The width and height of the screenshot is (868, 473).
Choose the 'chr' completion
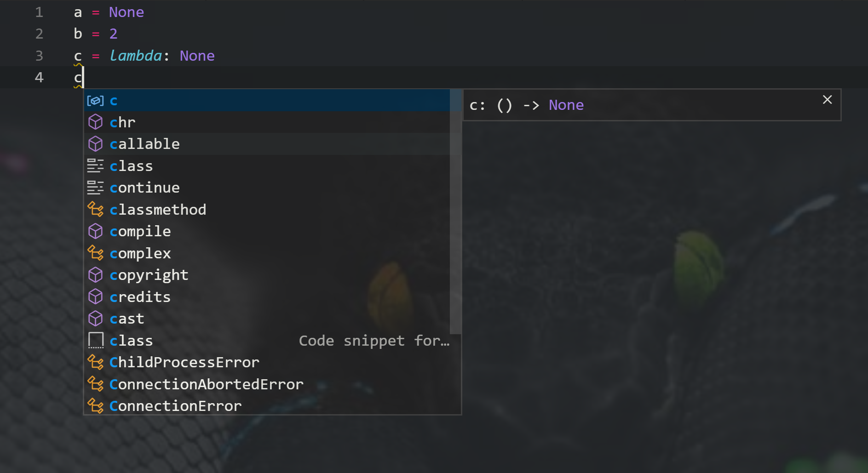click(x=267, y=122)
